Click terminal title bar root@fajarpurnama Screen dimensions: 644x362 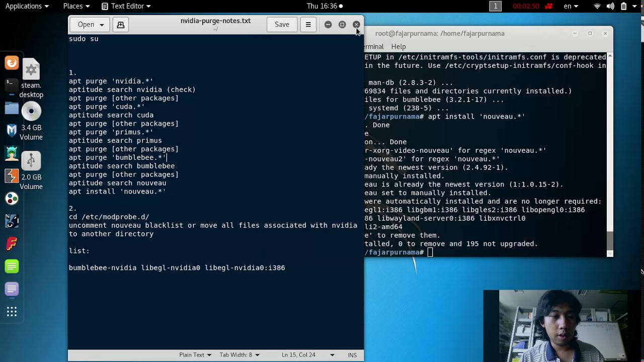[440, 34]
